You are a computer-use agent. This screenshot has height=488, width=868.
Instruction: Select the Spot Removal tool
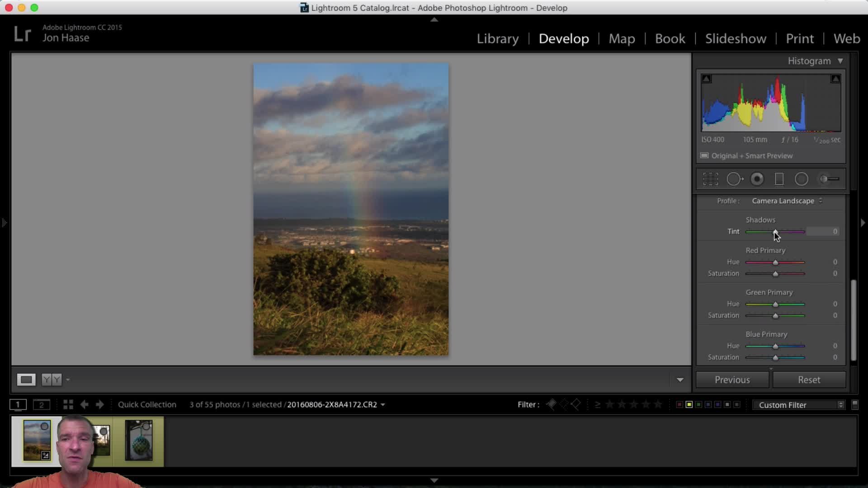(734, 179)
